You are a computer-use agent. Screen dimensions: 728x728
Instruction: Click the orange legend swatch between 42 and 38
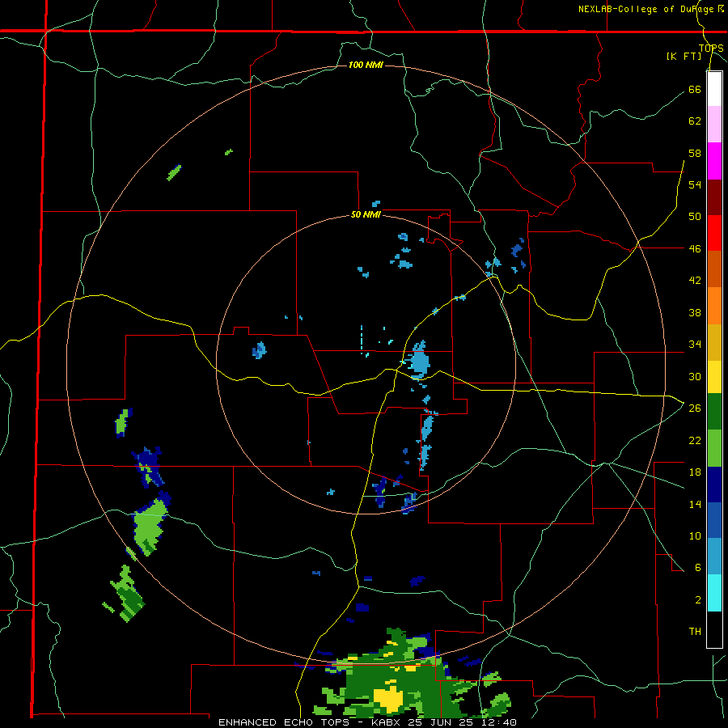[x=714, y=305]
